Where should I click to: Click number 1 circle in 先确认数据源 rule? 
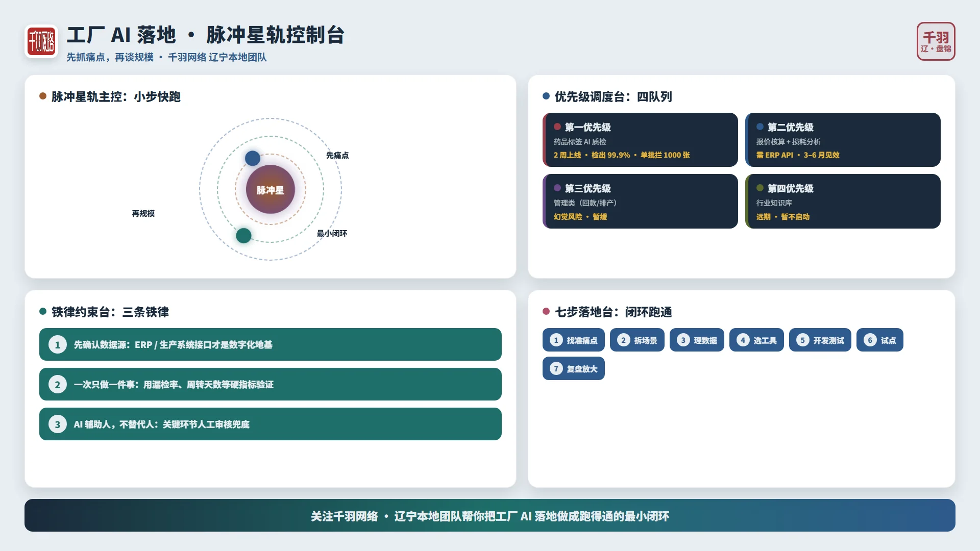coord(58,345)
